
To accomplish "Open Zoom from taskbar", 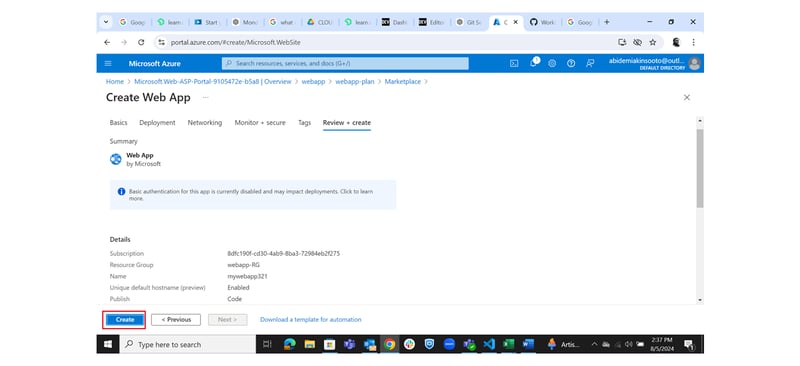I will pyautogui.click(x=449, y=345).
